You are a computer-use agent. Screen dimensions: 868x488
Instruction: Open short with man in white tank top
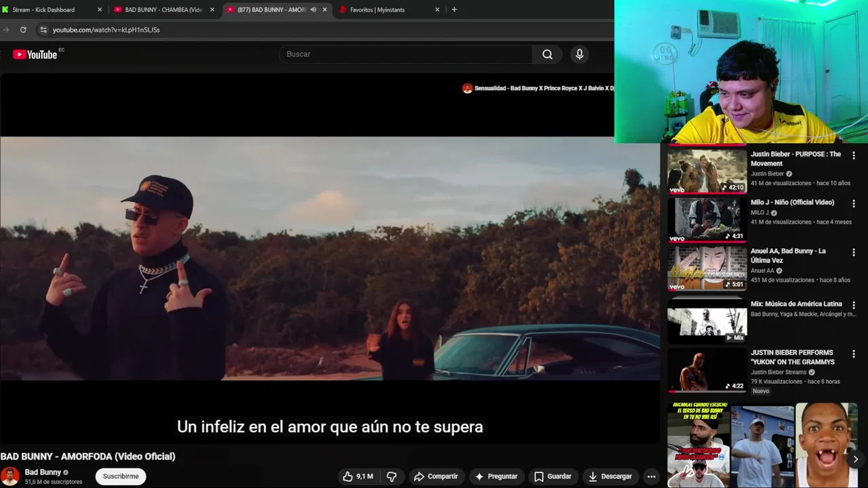[x=762, y=447]
